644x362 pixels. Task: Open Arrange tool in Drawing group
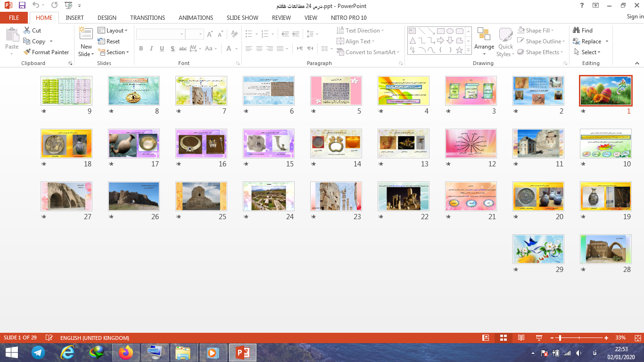pyautogui.click(x=484, y=40)
